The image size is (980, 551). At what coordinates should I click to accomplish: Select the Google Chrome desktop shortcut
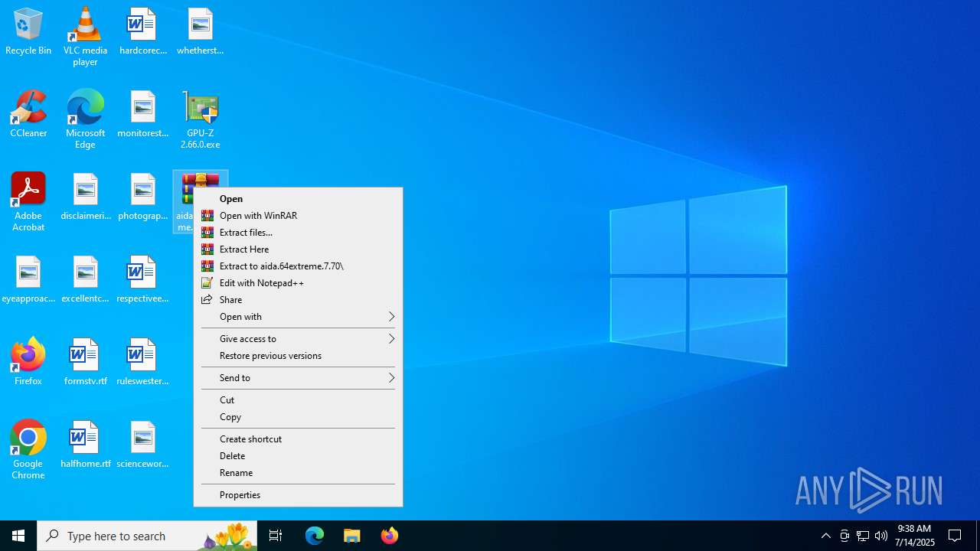point(28,450)
